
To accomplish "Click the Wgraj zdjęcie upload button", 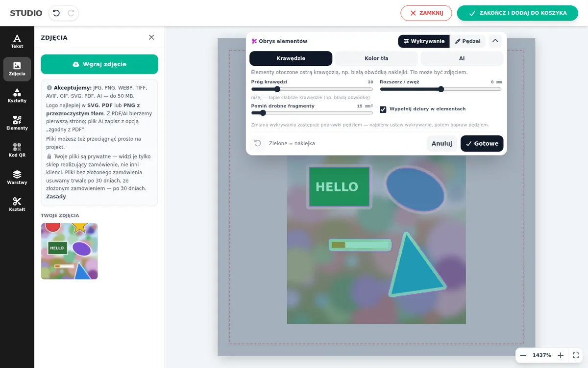I will coord(99,64).
